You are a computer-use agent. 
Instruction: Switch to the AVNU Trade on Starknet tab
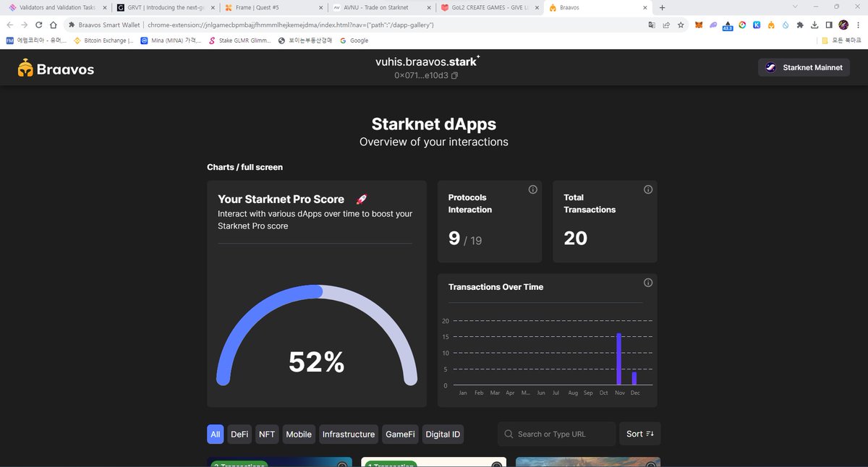click(376, 7)
